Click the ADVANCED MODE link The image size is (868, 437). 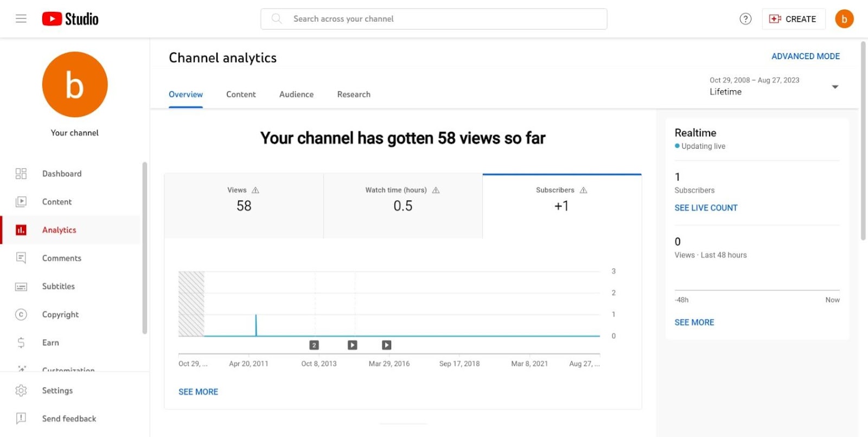click(806, 56)
